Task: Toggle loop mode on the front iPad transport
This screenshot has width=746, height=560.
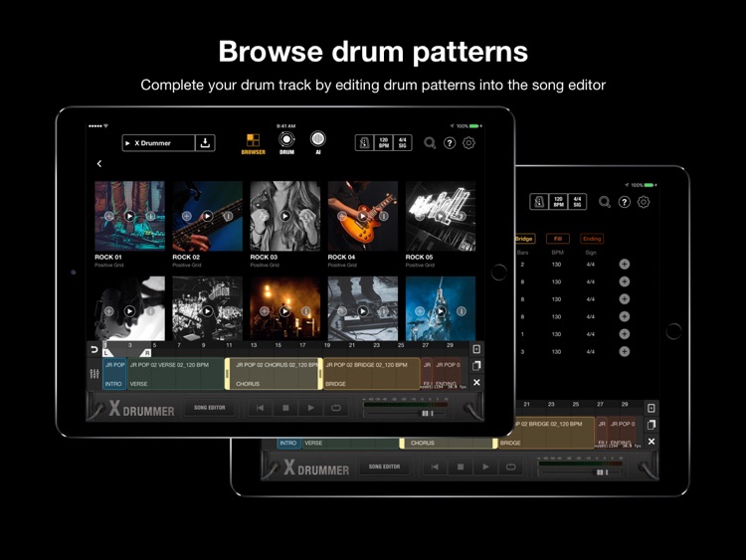Action: [336, 408]
